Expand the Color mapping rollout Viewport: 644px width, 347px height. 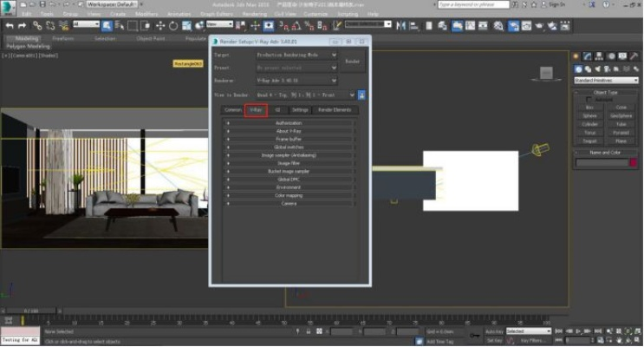point(289,195)
